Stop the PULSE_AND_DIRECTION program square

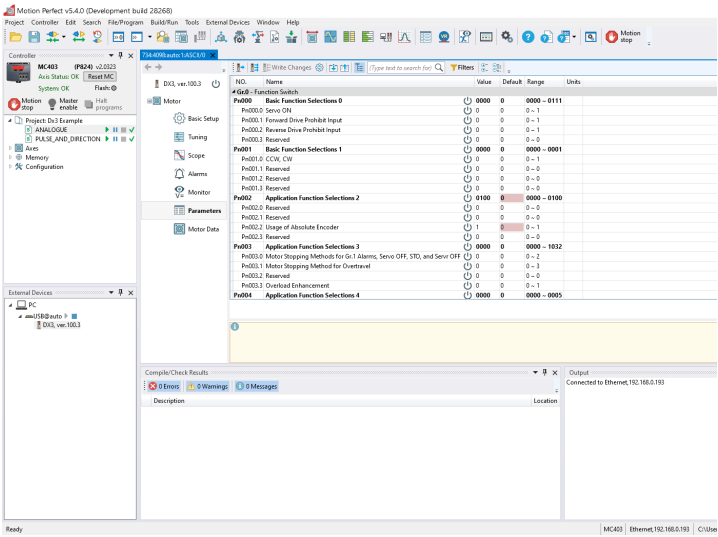click(124, 139)
